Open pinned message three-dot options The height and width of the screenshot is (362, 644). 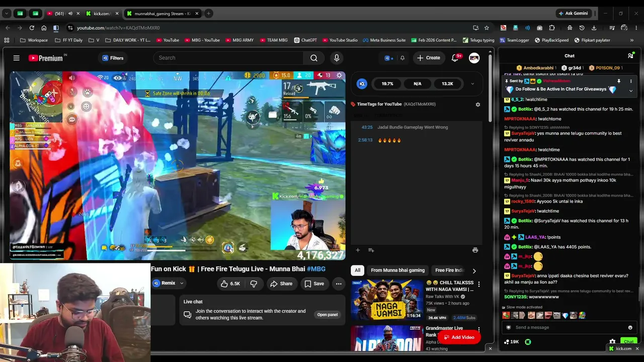630,81
